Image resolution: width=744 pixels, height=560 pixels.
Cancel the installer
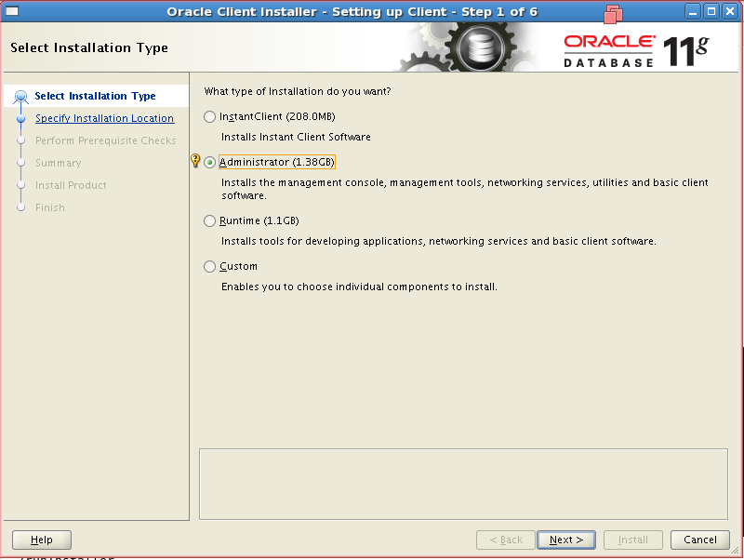[x=700, y=540]
